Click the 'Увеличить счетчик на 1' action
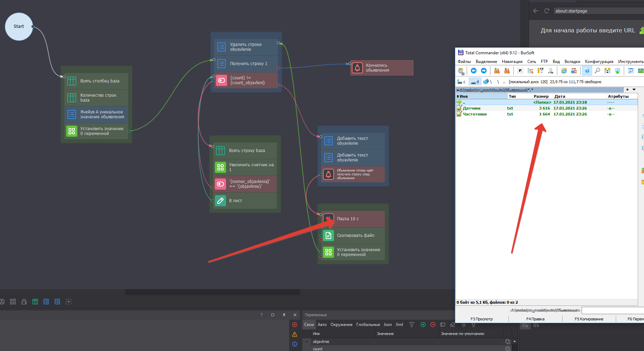This screenshot has height=351, width=644. click(x=245, y=167)
